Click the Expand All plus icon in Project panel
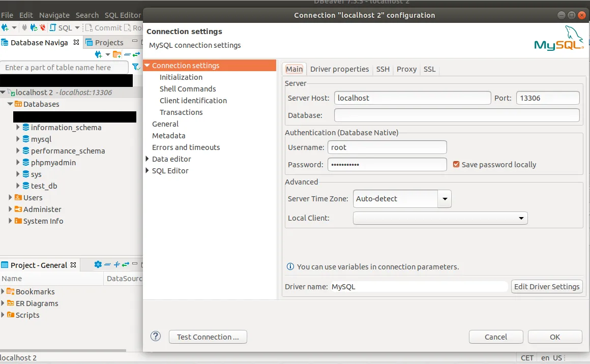590x364 pixels. 116,264
